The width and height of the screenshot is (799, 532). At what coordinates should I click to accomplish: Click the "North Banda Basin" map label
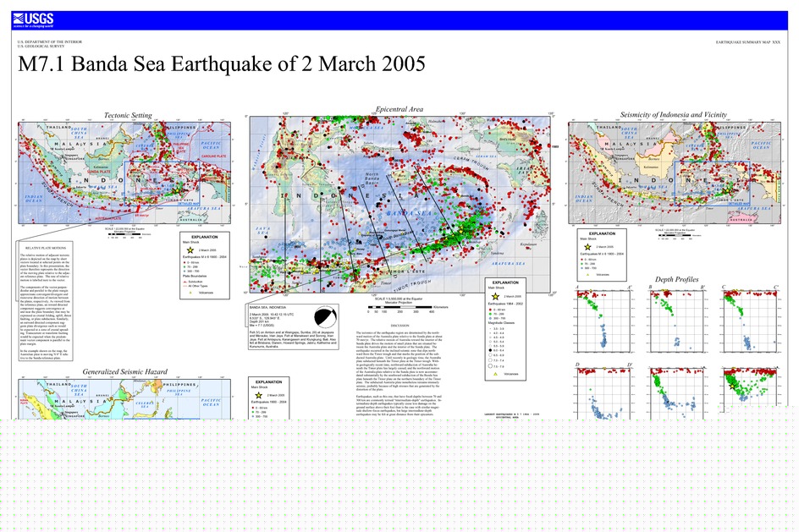(372, 178)
